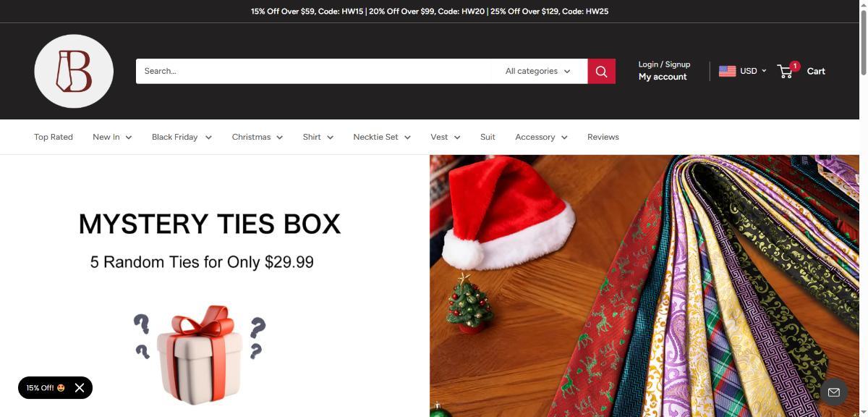The image size is (868, 417).
Task: Open the Reviews page link
Action: tap(603, 137)
